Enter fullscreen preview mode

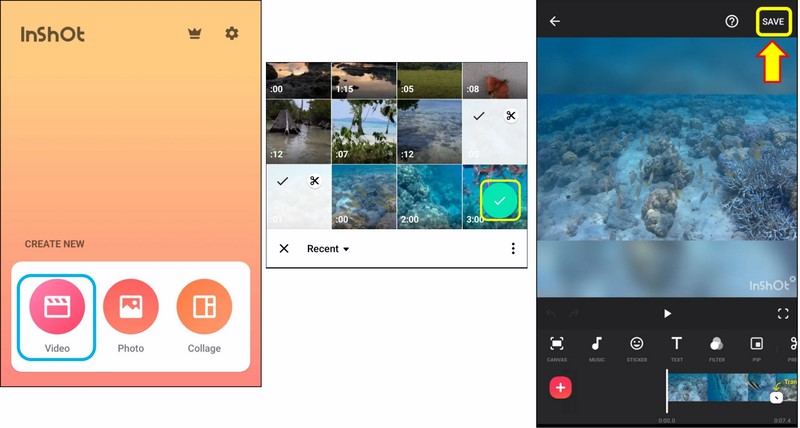point(783,313)
